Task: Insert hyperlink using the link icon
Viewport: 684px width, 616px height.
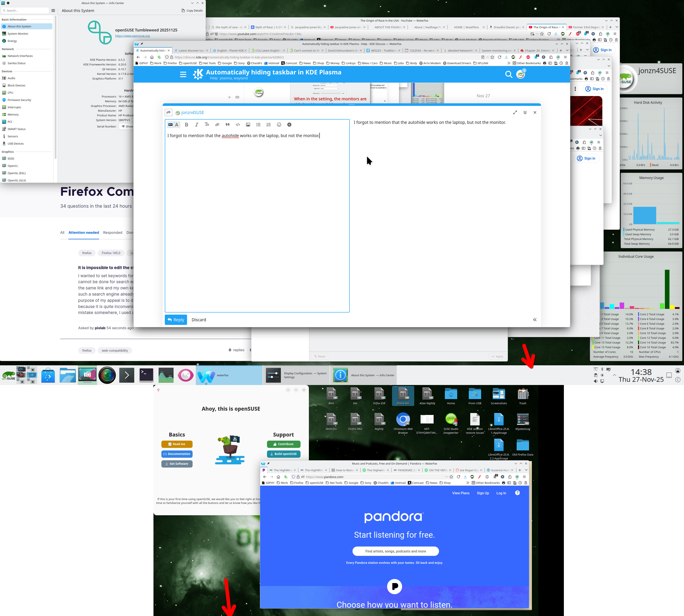Action: tap(217, 124)
